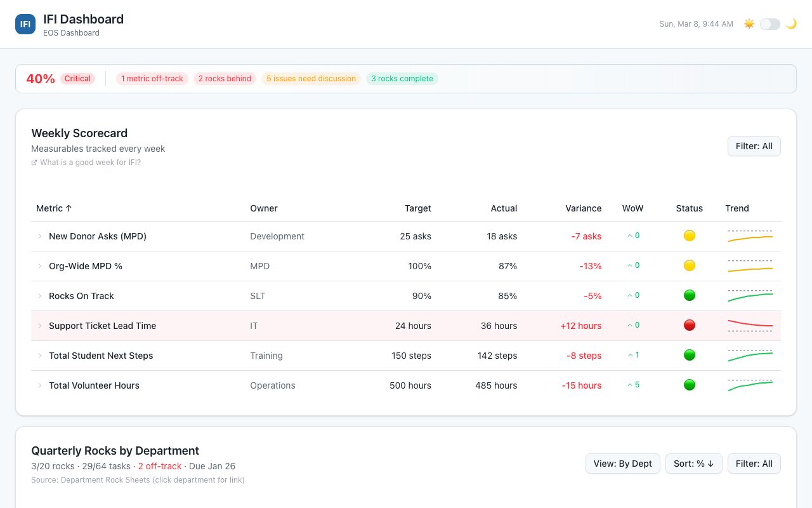812x508 pixels.
Task: Click the WoW indicator showing 1 for Student Next Steps
Action: [632, 355]
